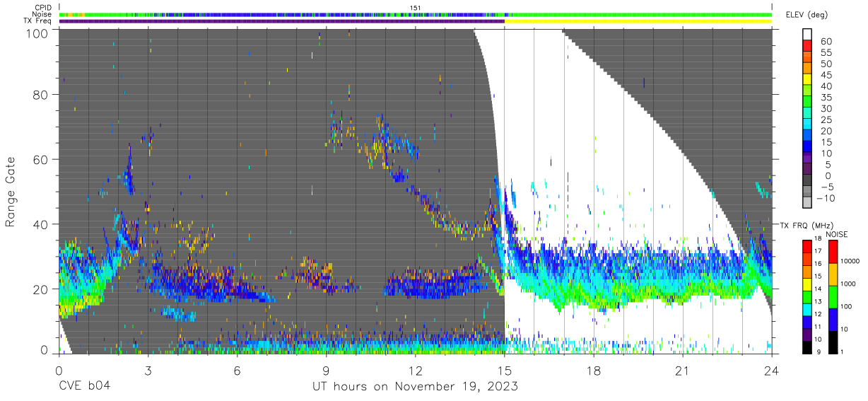
Task: Select the CPID value 151
Action: (416, 8)
